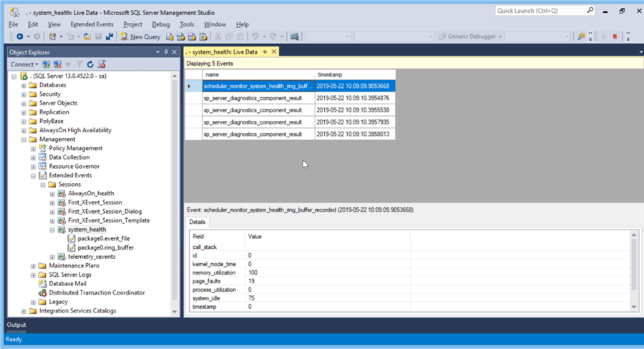
Task: Select the Details tab
Action: [197, 222]
